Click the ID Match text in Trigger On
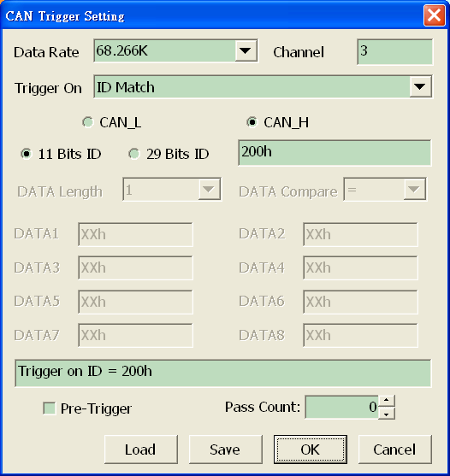Image resolution: width=450 pixels, height=476 pixels. [x=126, y=87]
